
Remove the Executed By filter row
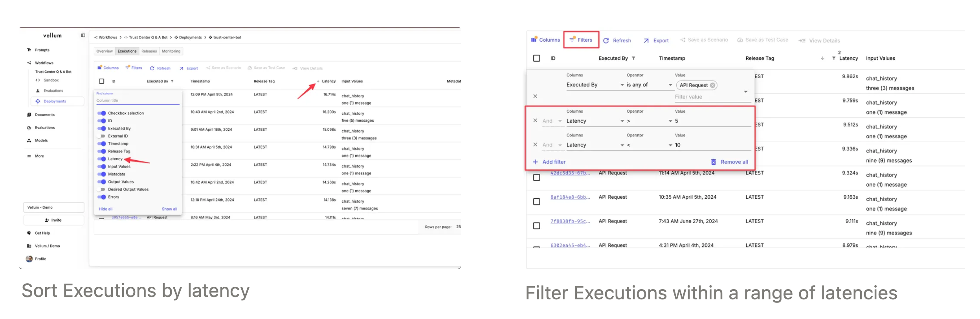coord(535,96)
